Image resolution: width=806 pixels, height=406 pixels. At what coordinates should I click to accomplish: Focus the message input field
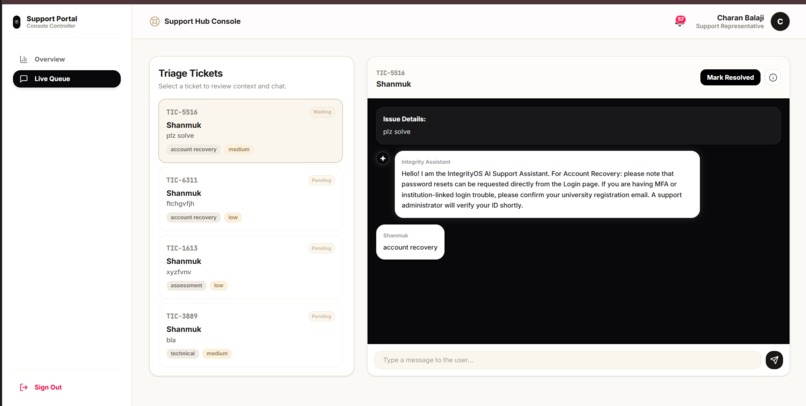[x=567, y=360]
